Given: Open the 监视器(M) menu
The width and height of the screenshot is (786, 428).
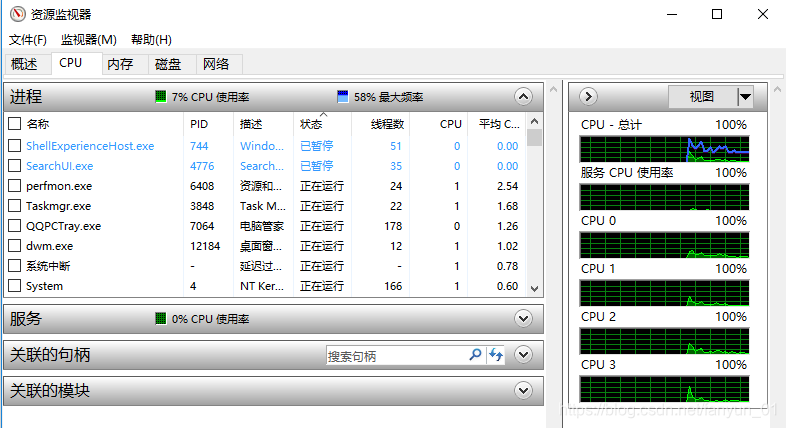Looking at the screenshot, I should (89, 40).
